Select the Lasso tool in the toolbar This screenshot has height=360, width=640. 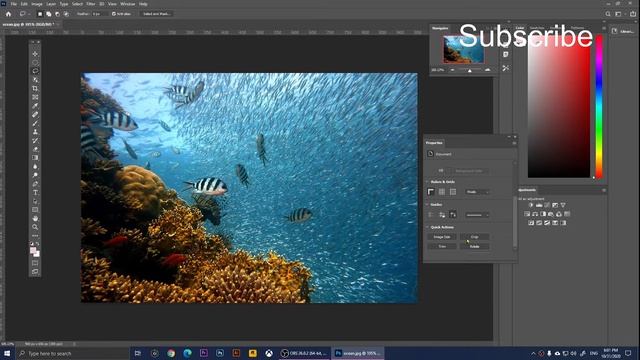click(35, 71)
